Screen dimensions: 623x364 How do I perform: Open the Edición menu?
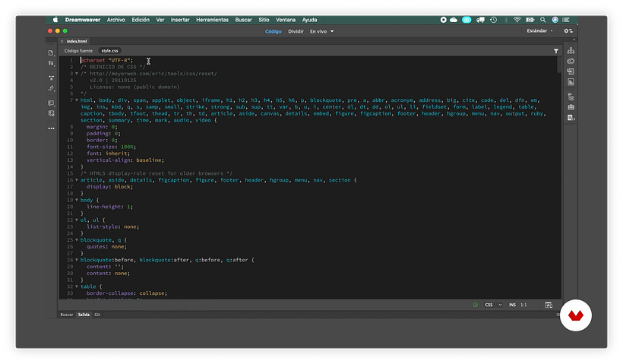[141, 20]
